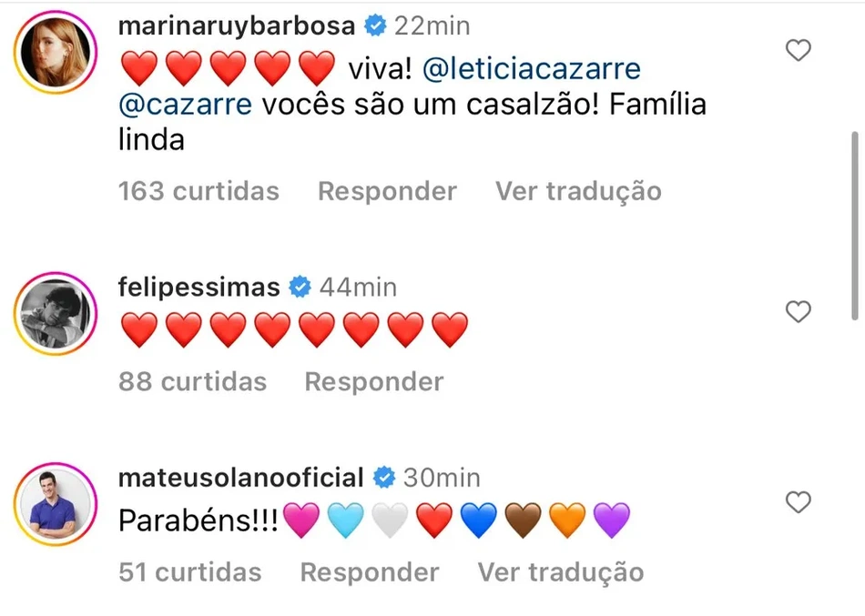Reply to felipessimas's comment
Viewport: 865px width, 616px height.
pos(373,381)
